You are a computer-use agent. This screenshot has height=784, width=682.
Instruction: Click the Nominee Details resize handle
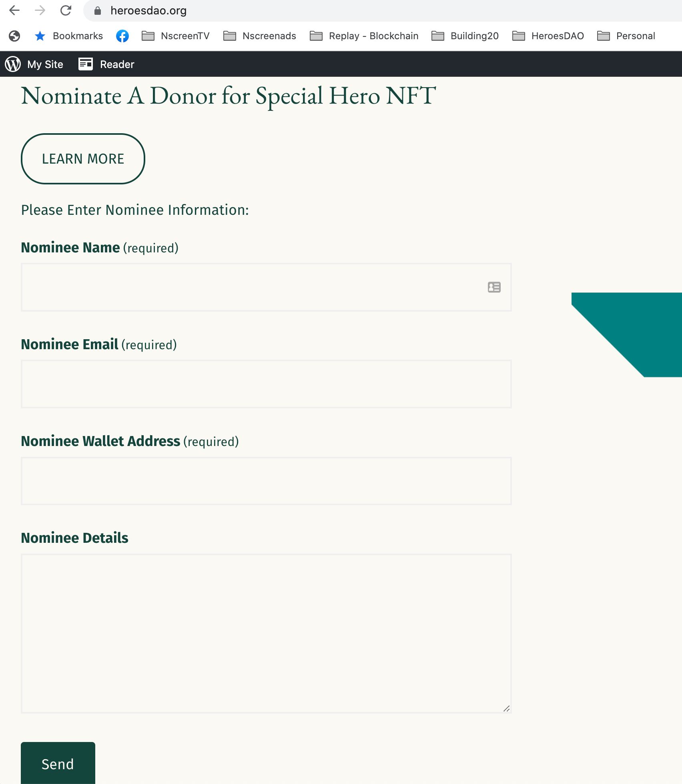tap(506, 708)
